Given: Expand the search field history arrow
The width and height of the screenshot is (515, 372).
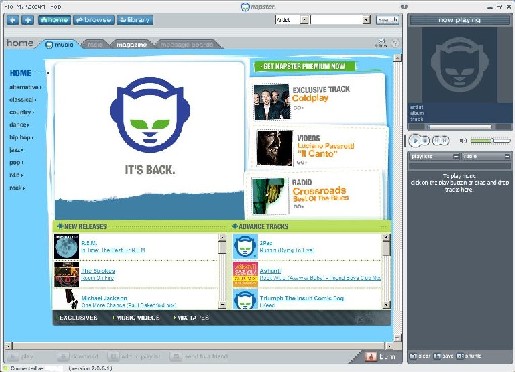Looking at the screenshot, I should (x=367, y=20).
